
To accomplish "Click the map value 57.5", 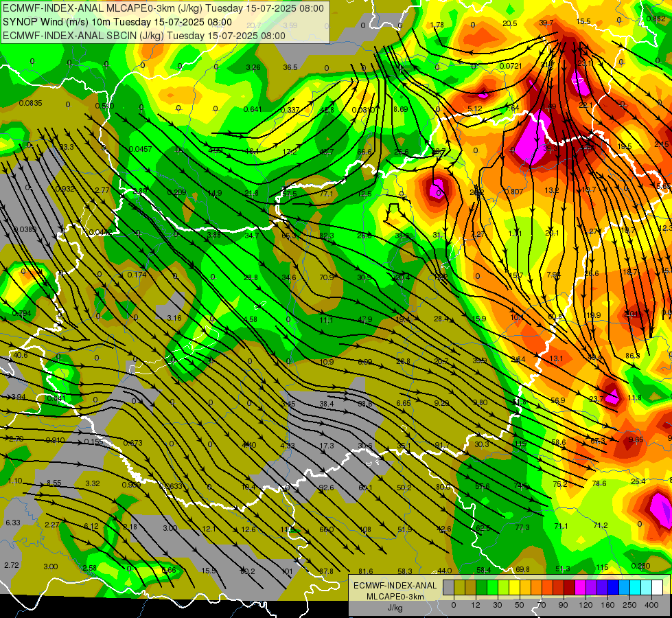I will (289, 194).
